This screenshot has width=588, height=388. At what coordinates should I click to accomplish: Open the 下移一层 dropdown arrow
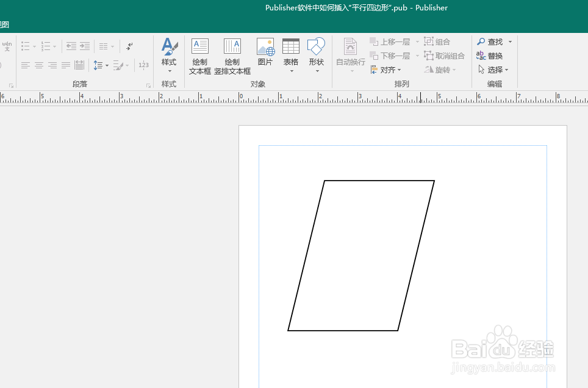pyautogui.click(x=417, y=56)
